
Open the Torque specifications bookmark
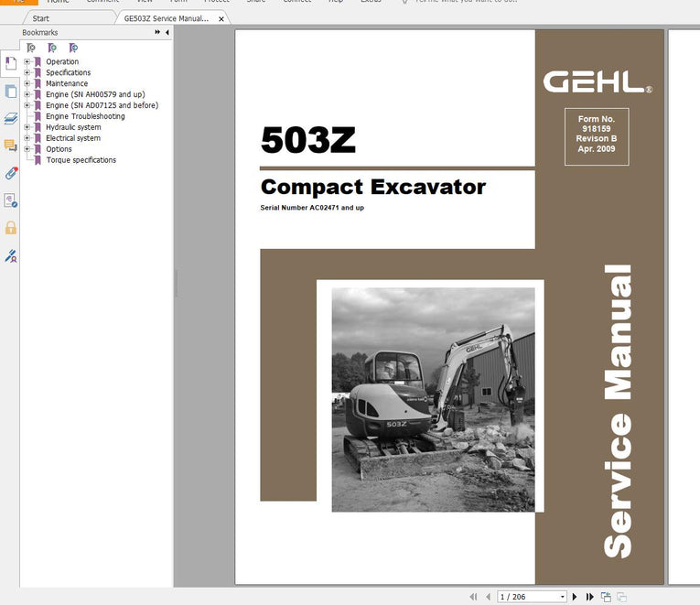pyautogui.click(x=81, y=160)
